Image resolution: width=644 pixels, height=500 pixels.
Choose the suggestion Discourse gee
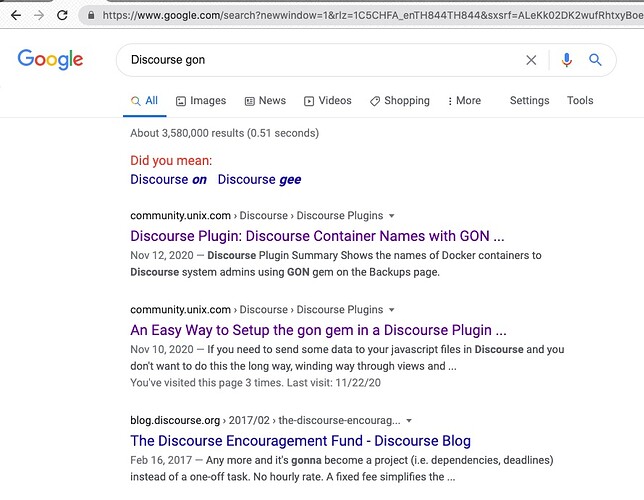[x=259, y=180]
